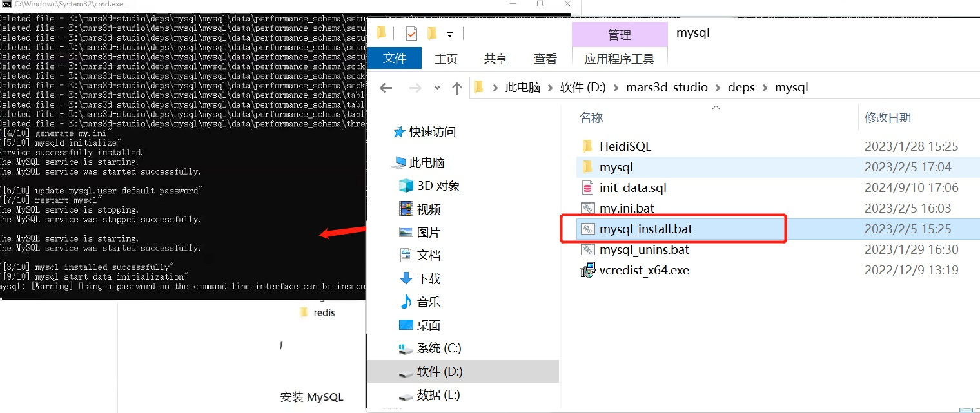980x413 pixels.
Task: Click deps in the address breadcrumb
Action: pyautogui.click(x=741, y=88)
